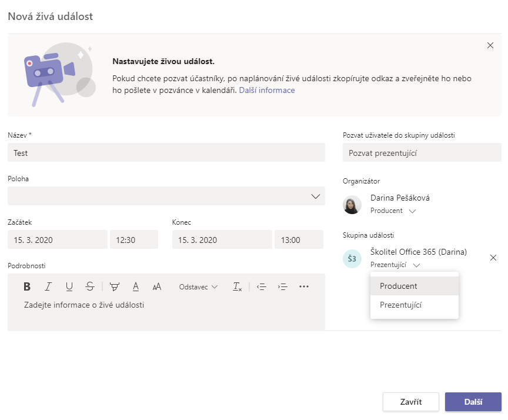Click the Nastavujete živou událost heading
Screen dimensions: 508x420
[163, 61]
